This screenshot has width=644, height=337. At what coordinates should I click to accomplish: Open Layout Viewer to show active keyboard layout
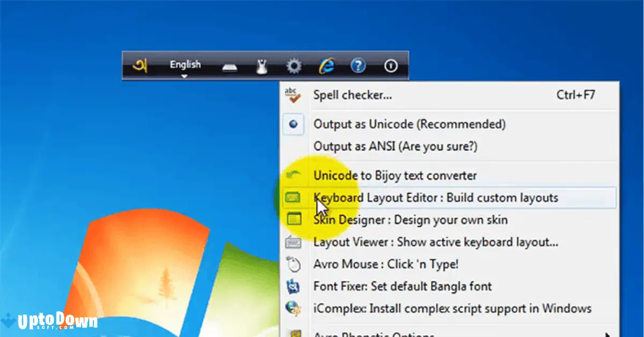point(436,242)
